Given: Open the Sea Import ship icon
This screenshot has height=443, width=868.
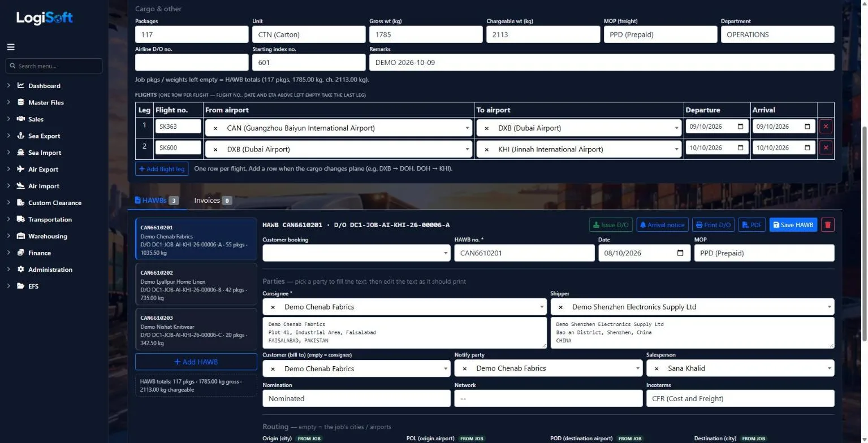Looking at the screenshot, I should [21, 153].
